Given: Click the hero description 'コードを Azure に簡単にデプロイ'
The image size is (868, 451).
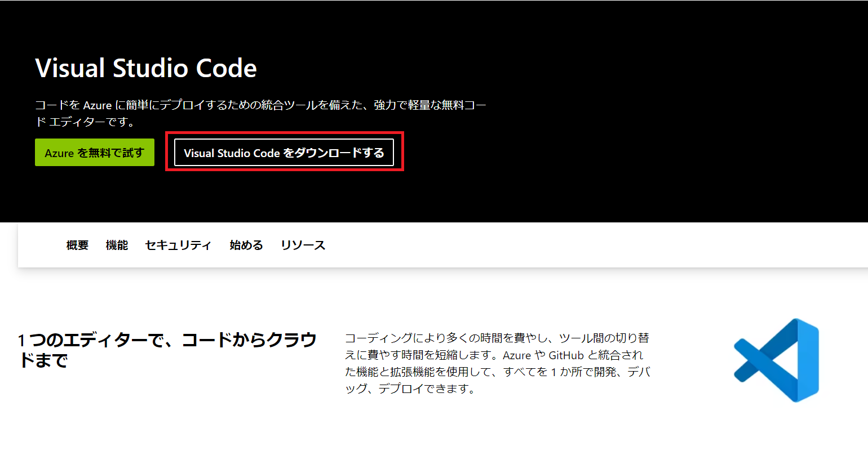Looking at the screenshot, I should pyautogui.click(x=260, y=113).
